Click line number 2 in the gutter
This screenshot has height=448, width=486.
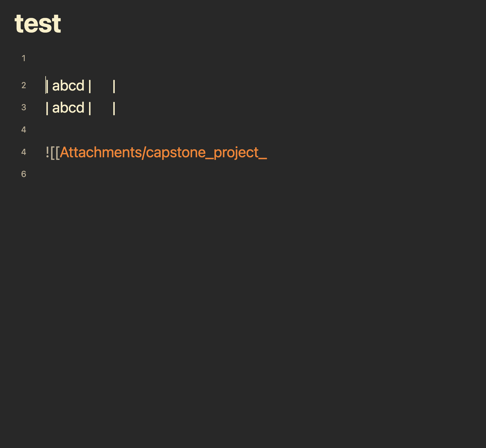[24, 85]
